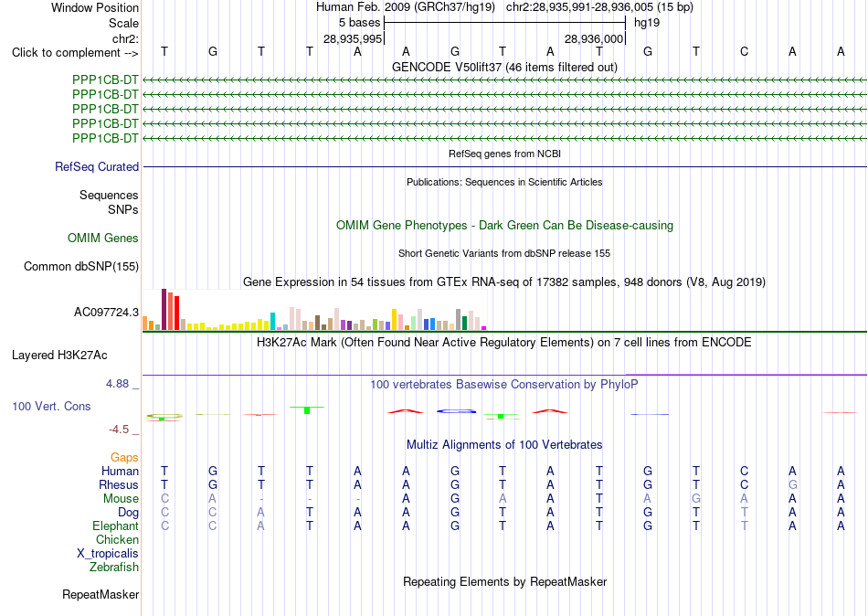Click the 28,935,995 coordinate tick label
868x616 pixels.
353,38
